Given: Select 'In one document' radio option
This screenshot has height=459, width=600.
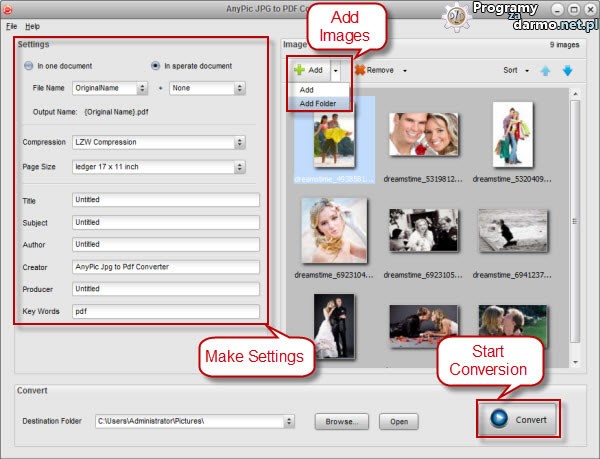Looking at the screenshot, I should click(x=28, y=66).
